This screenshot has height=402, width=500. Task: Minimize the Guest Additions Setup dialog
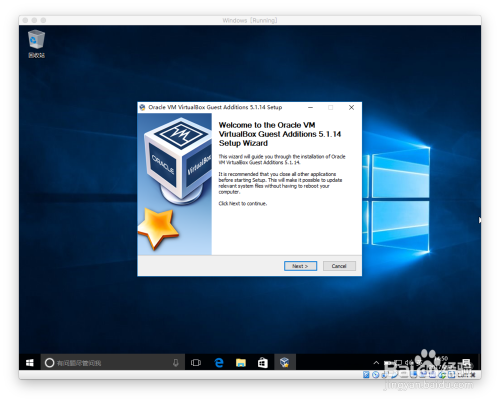tap(310, 107)
